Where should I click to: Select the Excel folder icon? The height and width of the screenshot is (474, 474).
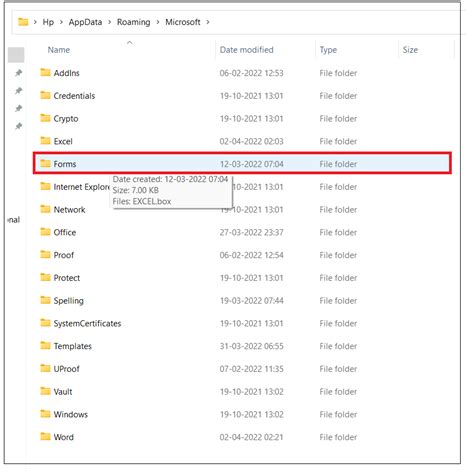click(45, 141)
